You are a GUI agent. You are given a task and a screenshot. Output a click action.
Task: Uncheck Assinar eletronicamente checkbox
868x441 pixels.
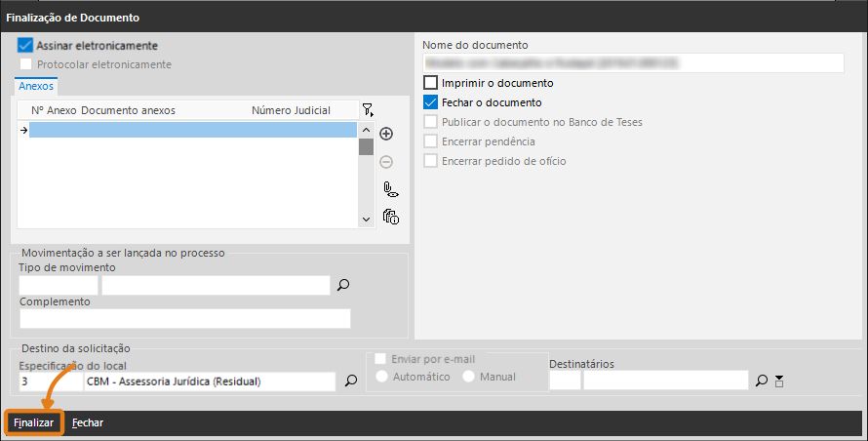(x=25, y=46)
